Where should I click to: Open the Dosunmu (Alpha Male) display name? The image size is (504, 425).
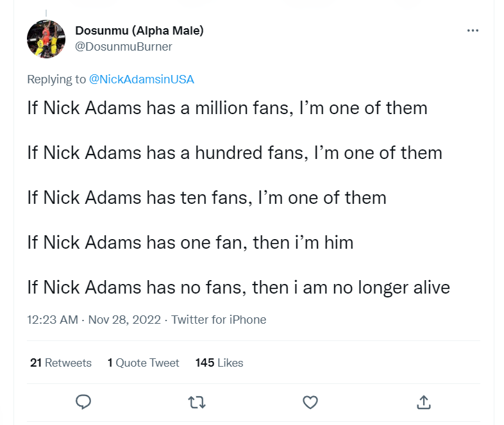[139, 30]
